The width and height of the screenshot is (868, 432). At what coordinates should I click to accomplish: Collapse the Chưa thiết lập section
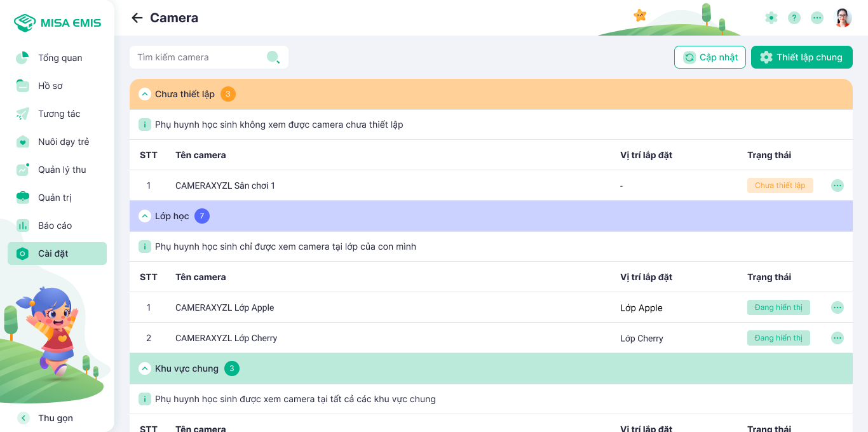click(144, 94)
